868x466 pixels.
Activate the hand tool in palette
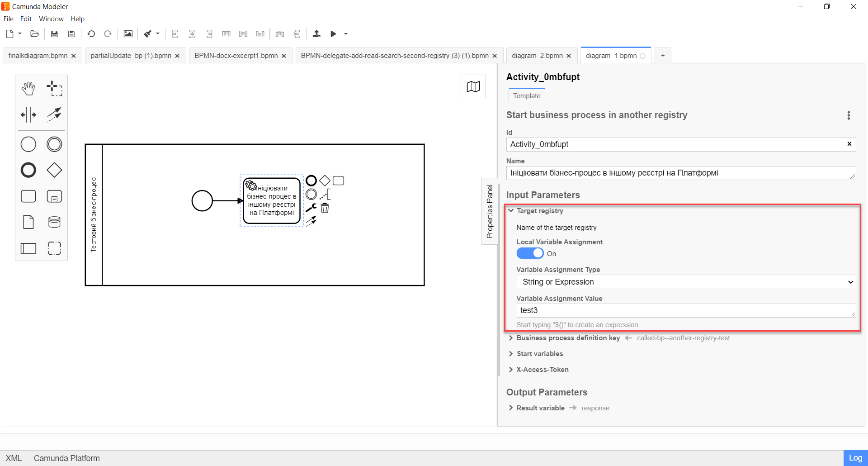(x=28, y=88)
